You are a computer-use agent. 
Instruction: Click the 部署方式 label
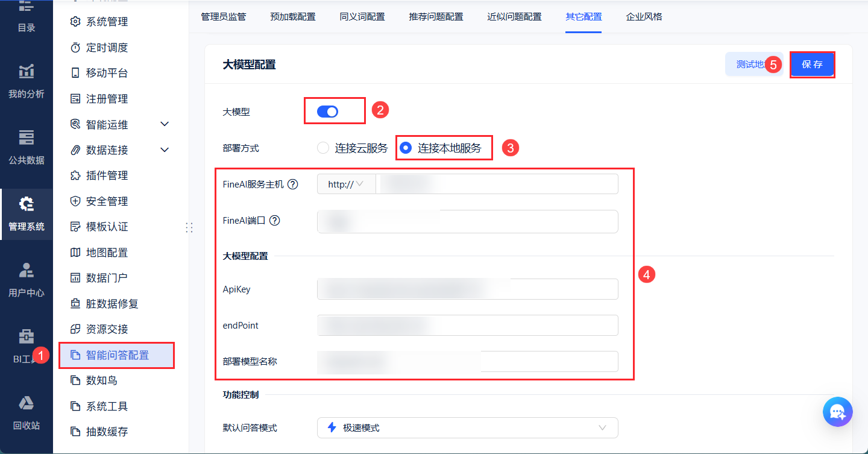(x=241, y=148)
